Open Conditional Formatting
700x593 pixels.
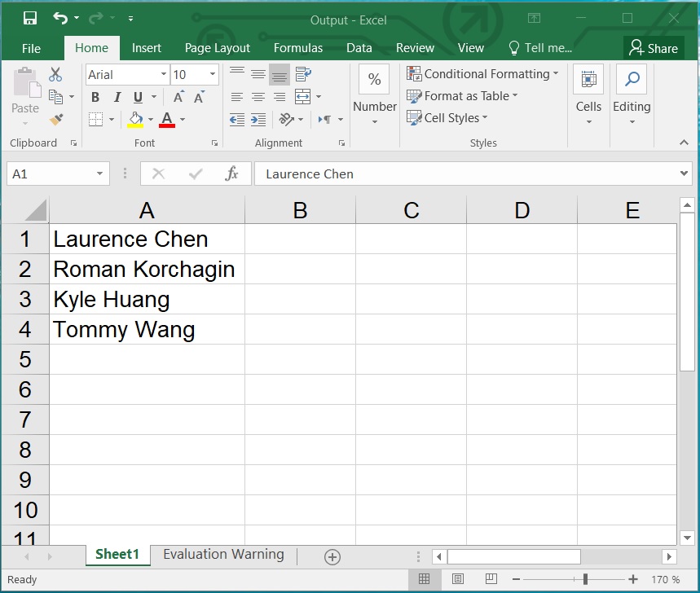(482, 73)
